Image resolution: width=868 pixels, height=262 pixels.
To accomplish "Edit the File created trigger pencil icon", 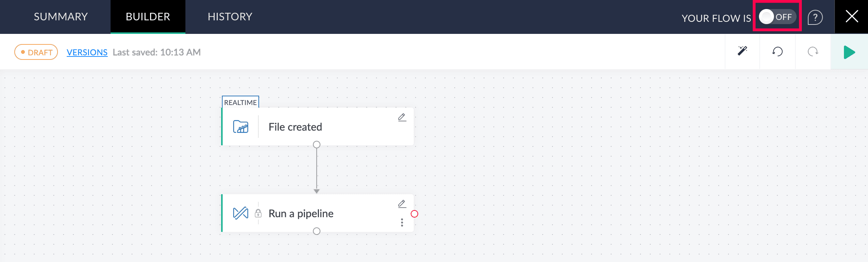I will [402, 117].
